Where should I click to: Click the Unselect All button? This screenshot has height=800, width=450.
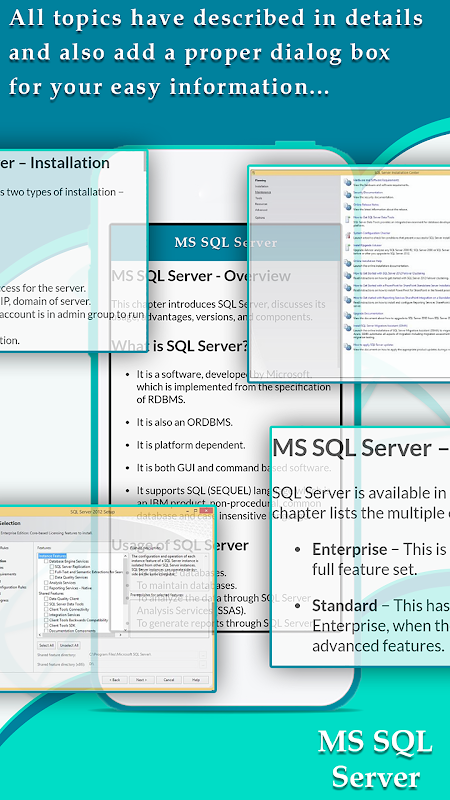(x=69, y=645)
